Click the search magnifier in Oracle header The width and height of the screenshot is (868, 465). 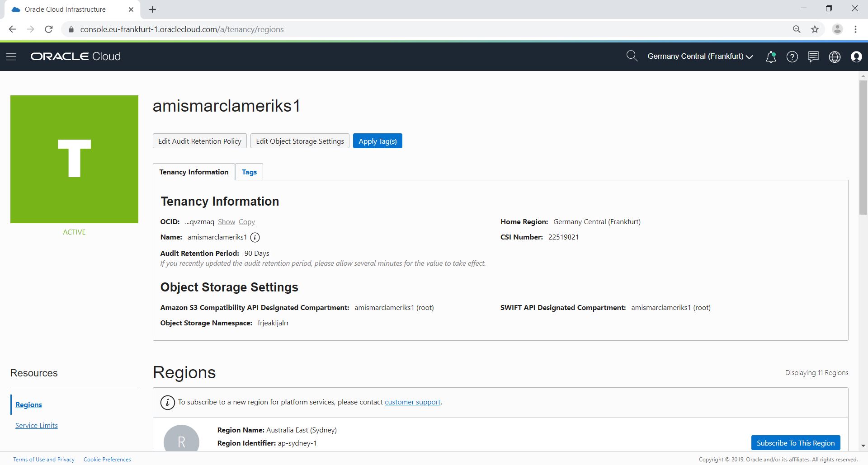632,56
